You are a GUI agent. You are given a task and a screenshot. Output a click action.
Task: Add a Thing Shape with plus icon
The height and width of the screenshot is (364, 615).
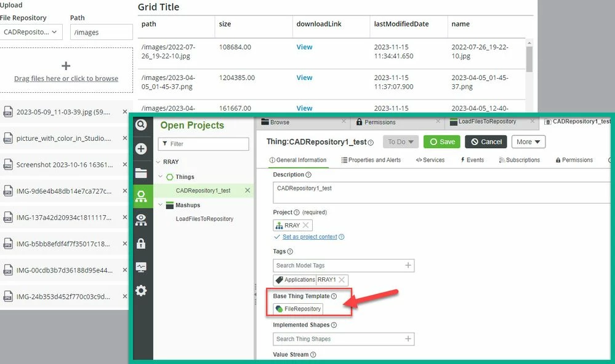tap(408, 339)
